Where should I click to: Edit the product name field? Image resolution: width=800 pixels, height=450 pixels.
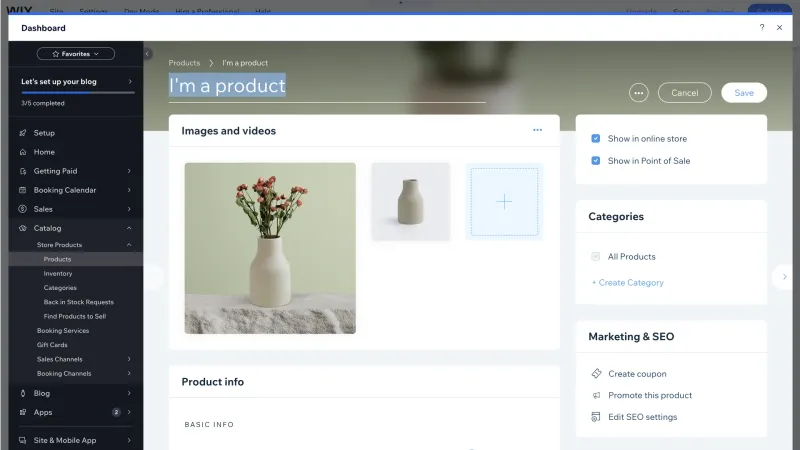327,86
